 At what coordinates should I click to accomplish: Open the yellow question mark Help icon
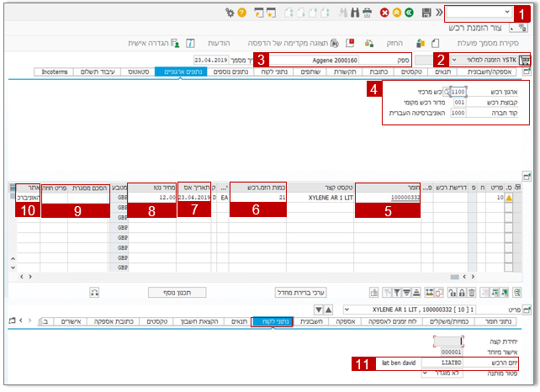[242, 13]
